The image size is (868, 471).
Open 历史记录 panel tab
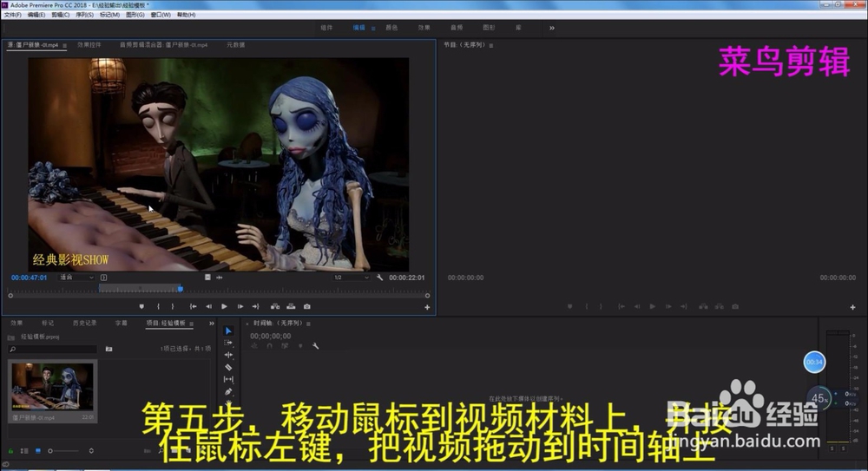[x=85, y=324]
